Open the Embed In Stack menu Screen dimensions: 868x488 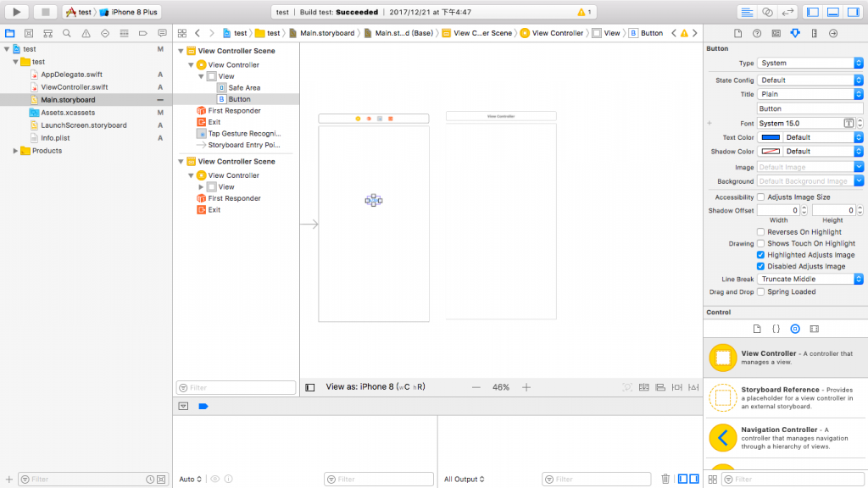point(644,387)
